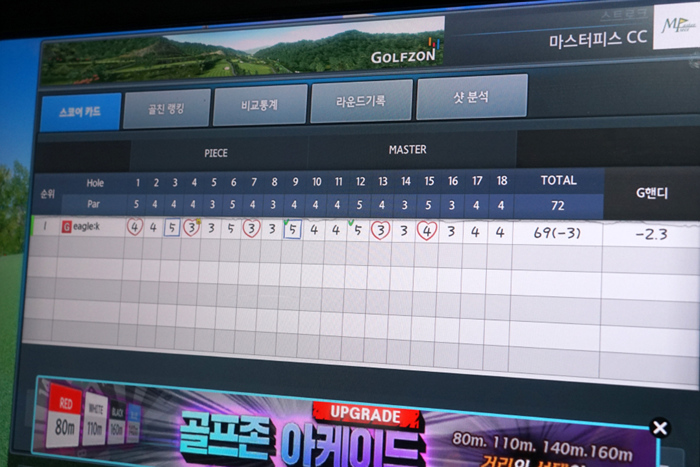
Task: Click the UPGRADE badge on ad
Action: point(366,415)
